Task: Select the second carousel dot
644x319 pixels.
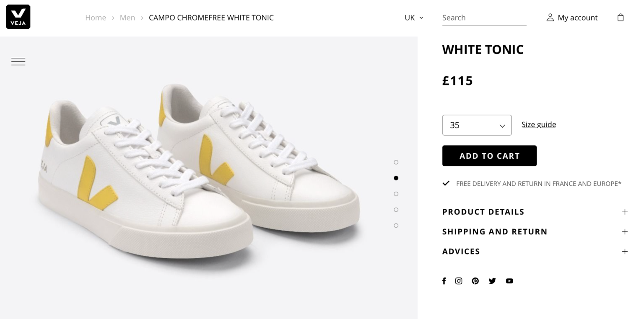Action: click(396, 178)
